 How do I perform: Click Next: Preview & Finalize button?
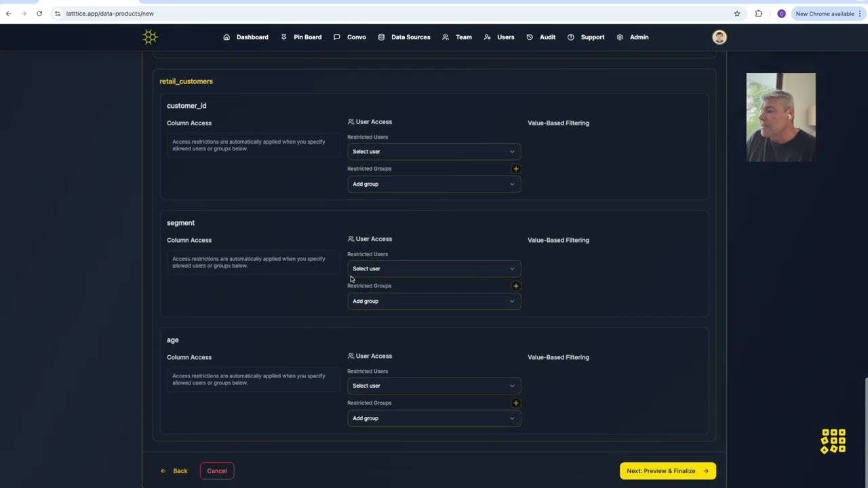pyautogui.click(x=668, y=471)
